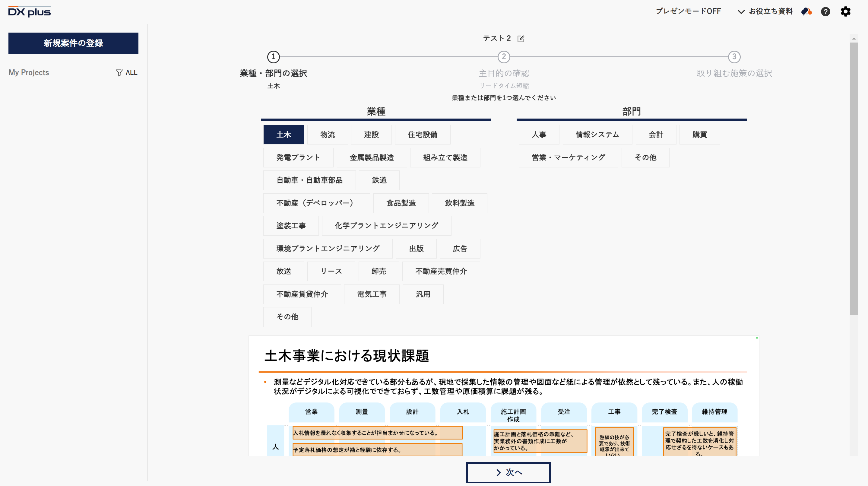Select the 出版 industry
The width and height of the screenshot is (868, 486).
click(416, 249)
